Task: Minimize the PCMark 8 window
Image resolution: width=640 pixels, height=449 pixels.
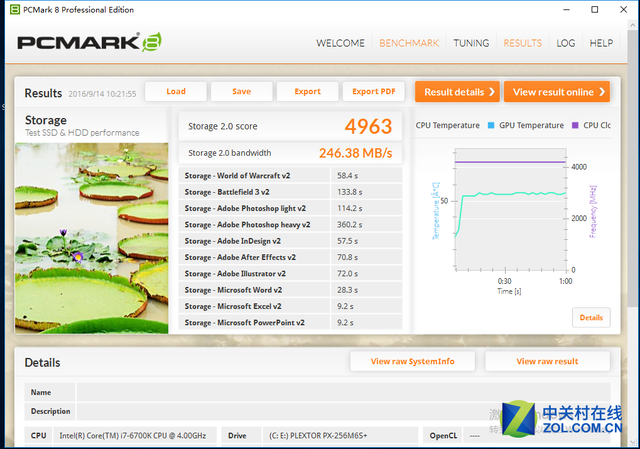Action: [567, 9]
